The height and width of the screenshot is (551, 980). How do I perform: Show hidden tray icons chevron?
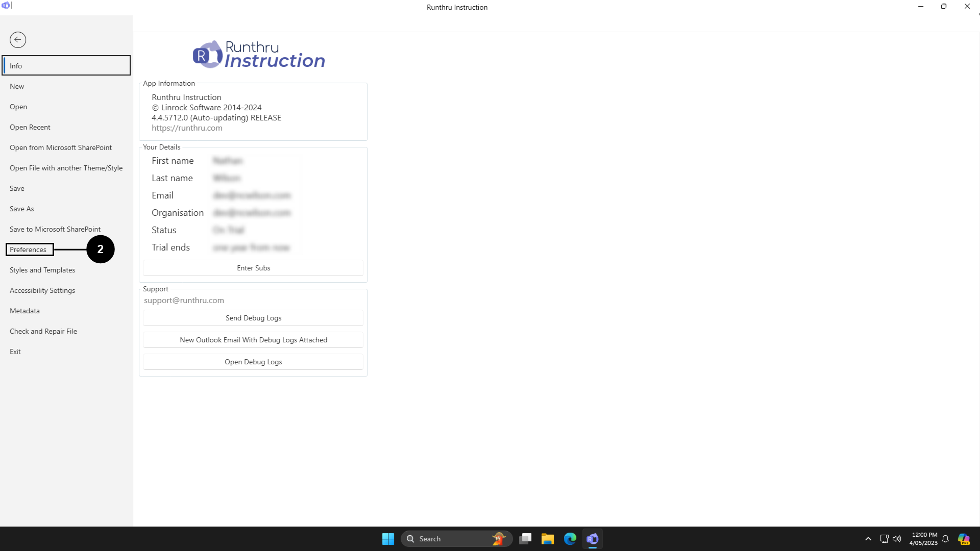click(x=868, y=539)
